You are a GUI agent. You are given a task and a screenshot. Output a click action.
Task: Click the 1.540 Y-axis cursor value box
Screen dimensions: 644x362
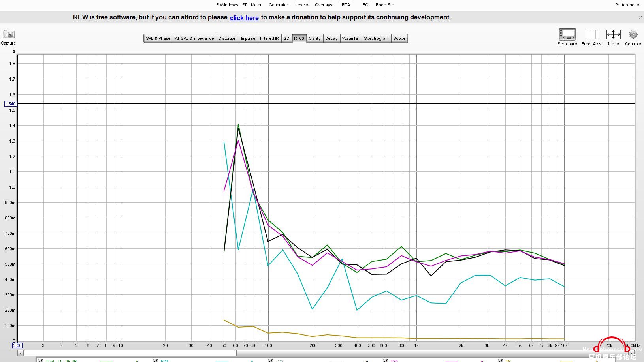pos(10,104)
